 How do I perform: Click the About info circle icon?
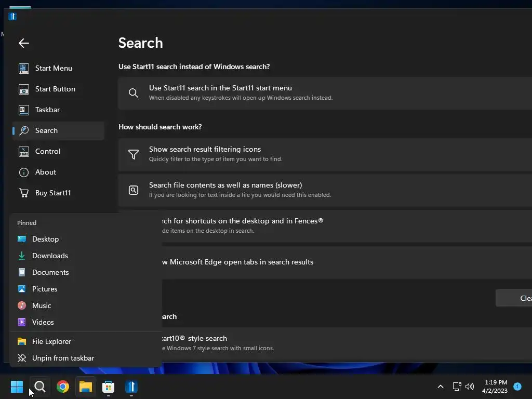24,172
